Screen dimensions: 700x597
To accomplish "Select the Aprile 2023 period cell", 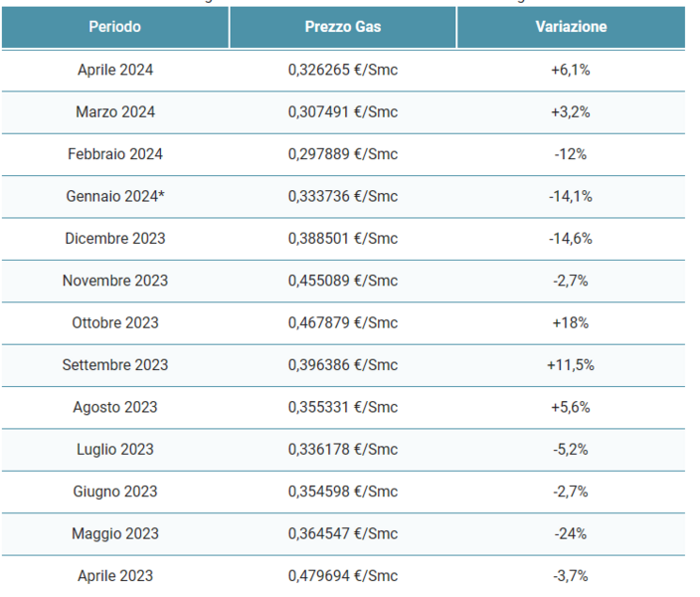I will tap(115, 575).
